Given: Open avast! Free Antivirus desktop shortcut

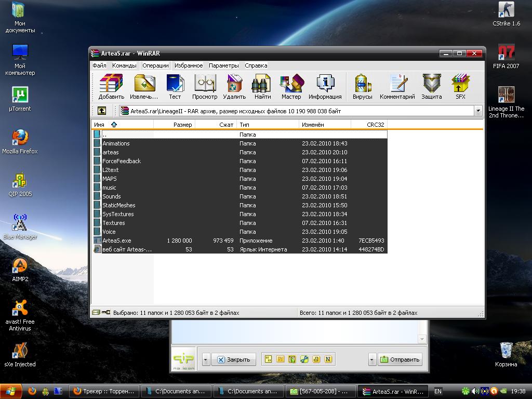Looking at the screenshot, I should pos(20,315).
